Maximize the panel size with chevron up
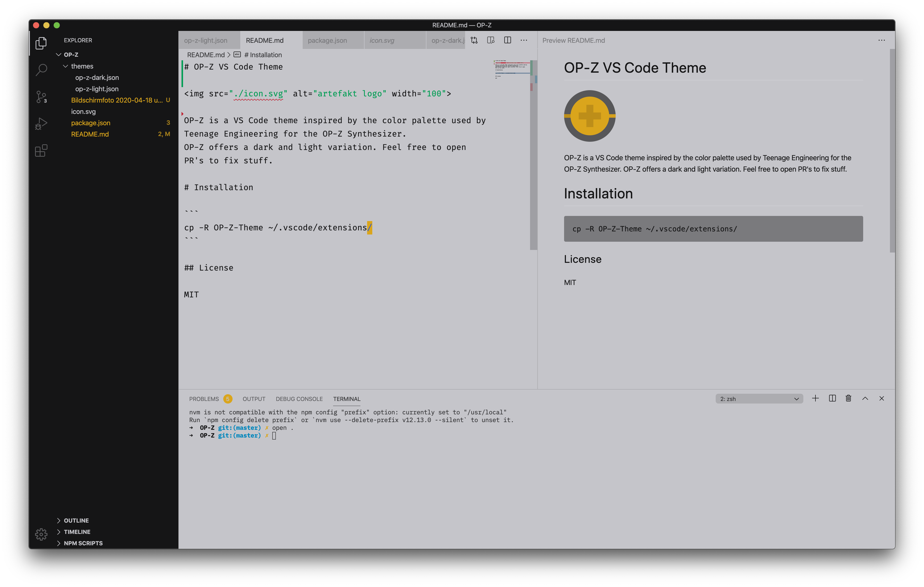Viewport: 924px width, 587px height. tap(865, 398)
